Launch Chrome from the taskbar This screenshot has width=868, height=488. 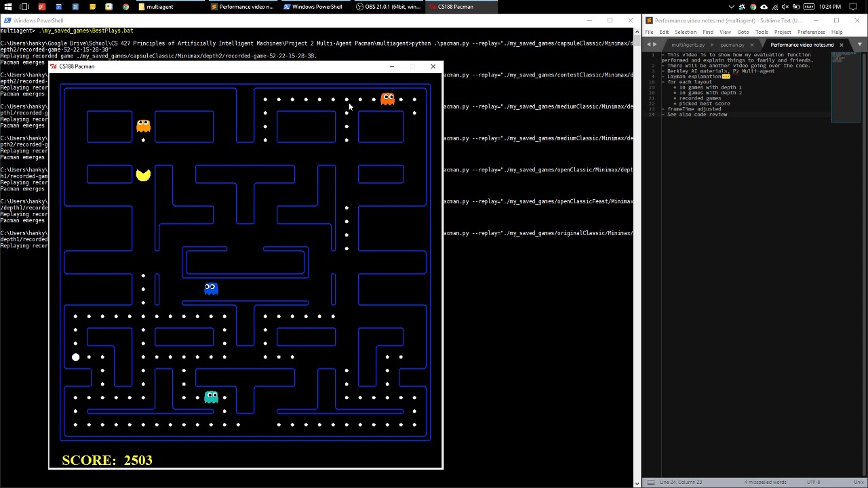click(125, 7)
